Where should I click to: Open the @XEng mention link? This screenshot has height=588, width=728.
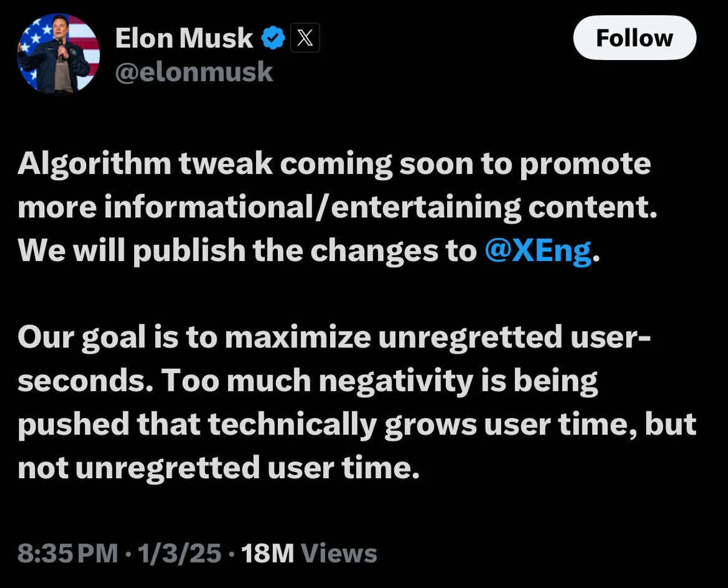click(x=538, y=251)
